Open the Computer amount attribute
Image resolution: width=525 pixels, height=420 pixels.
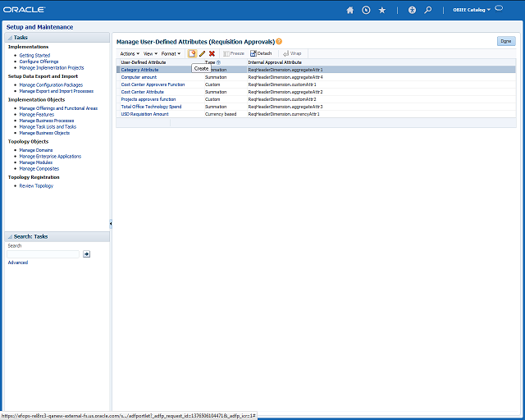(x=139, y=77)
